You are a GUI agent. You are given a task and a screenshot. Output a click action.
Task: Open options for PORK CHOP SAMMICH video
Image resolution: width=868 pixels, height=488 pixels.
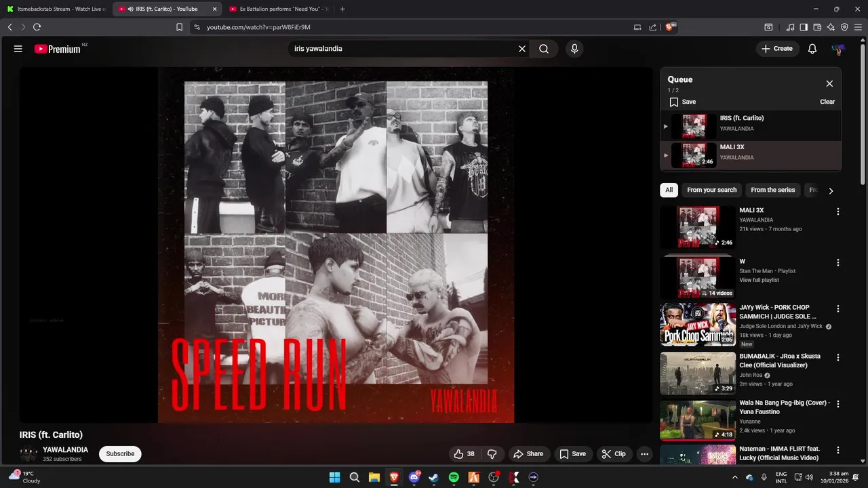838,308
